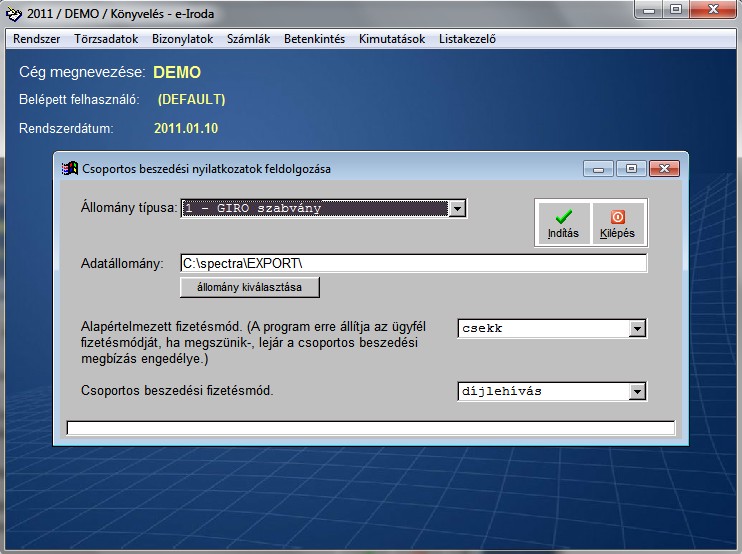
Task: Expand the csekk payment method dropdown
Action: click(x=637, y=328)
